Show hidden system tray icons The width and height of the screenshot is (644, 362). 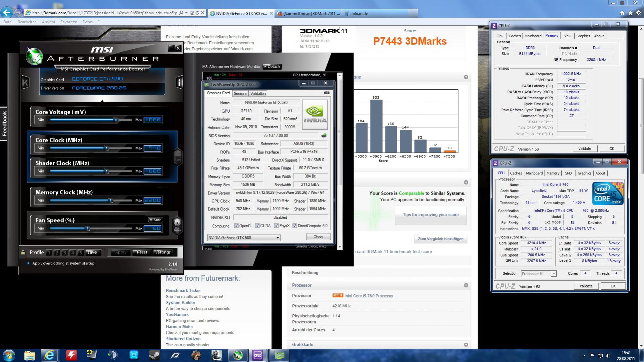tap(584, 356)
